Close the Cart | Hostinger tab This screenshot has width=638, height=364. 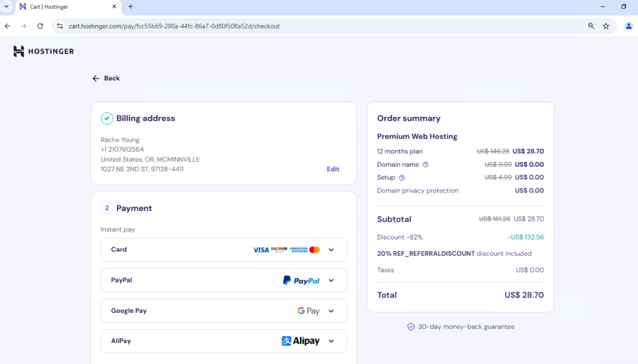pos(113,7)
